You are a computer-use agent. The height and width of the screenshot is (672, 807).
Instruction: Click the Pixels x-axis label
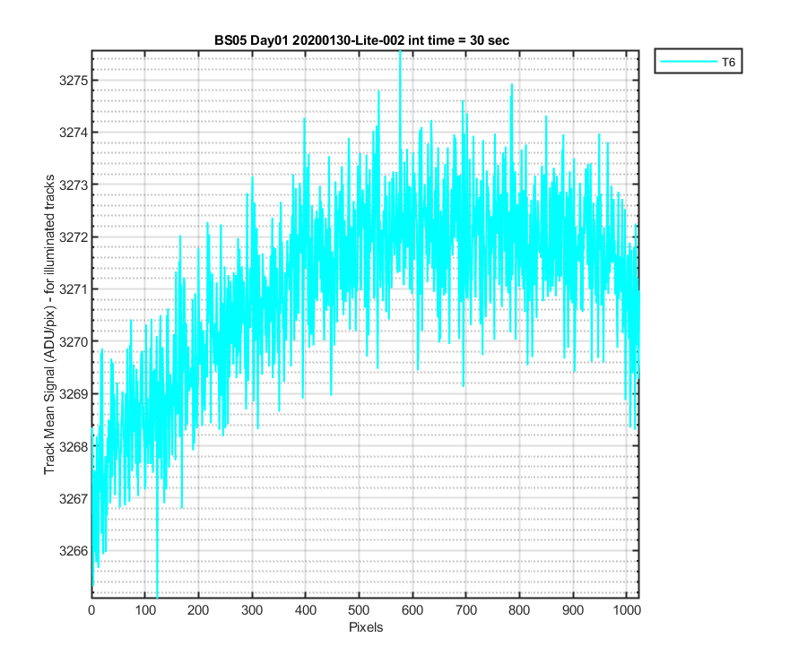366,627
